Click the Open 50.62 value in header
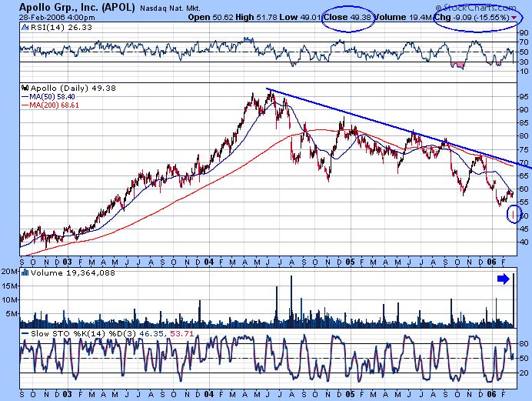The height and width of the screenshot is (401, 532). pos(211,17)
